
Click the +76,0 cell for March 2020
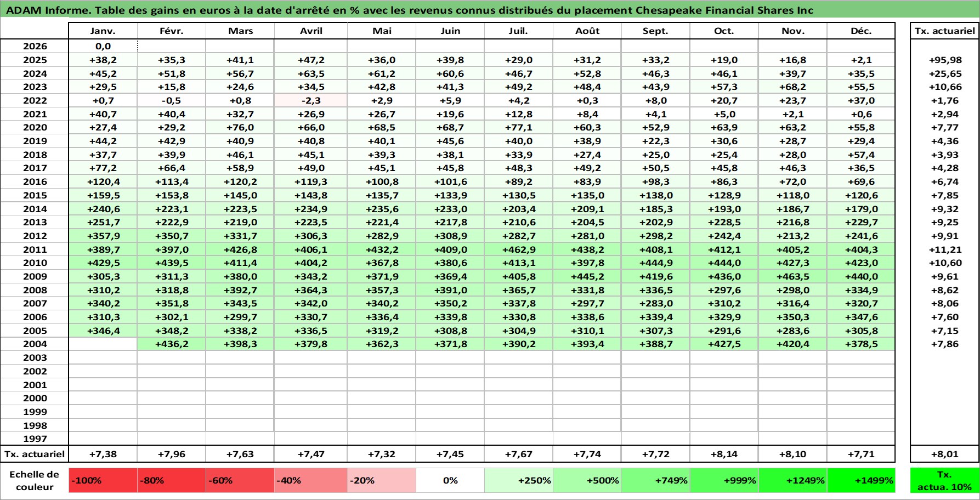(240, 127)
